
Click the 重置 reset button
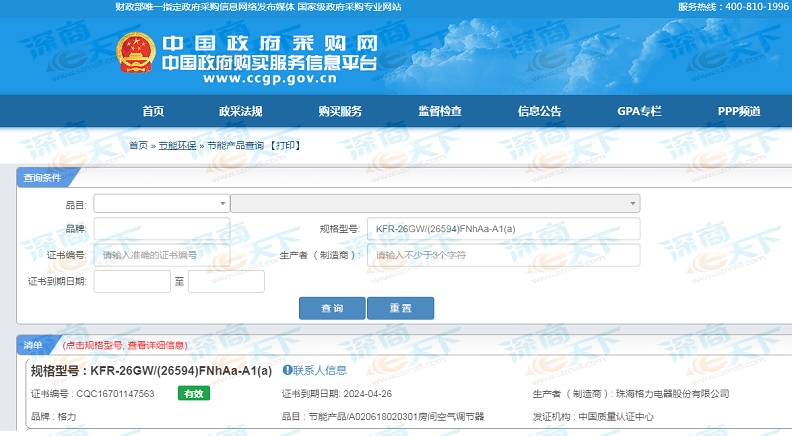tap(401, 308)
